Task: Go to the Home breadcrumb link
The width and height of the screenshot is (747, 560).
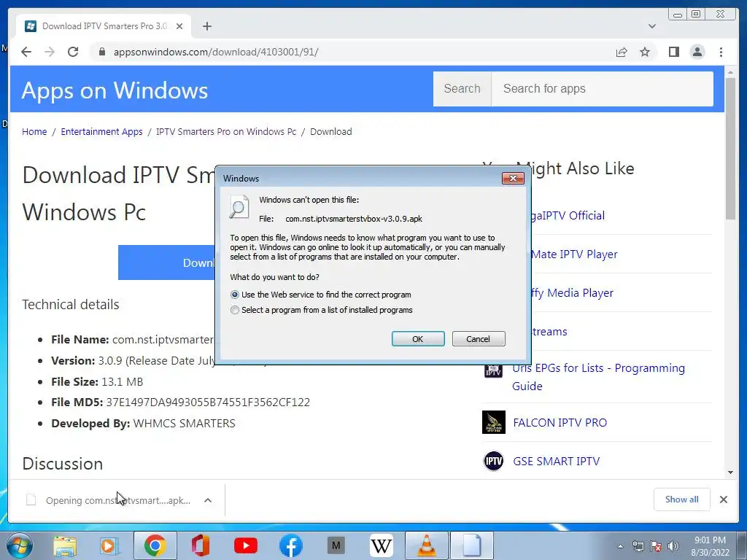Action: [34, 131]
